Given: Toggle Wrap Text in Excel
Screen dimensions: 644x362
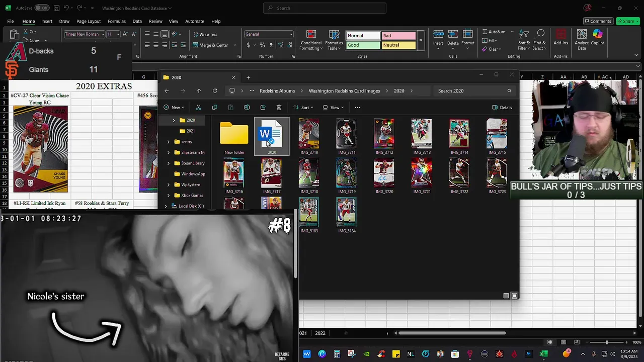Looking at the screenshot, I should coord(205,34).
